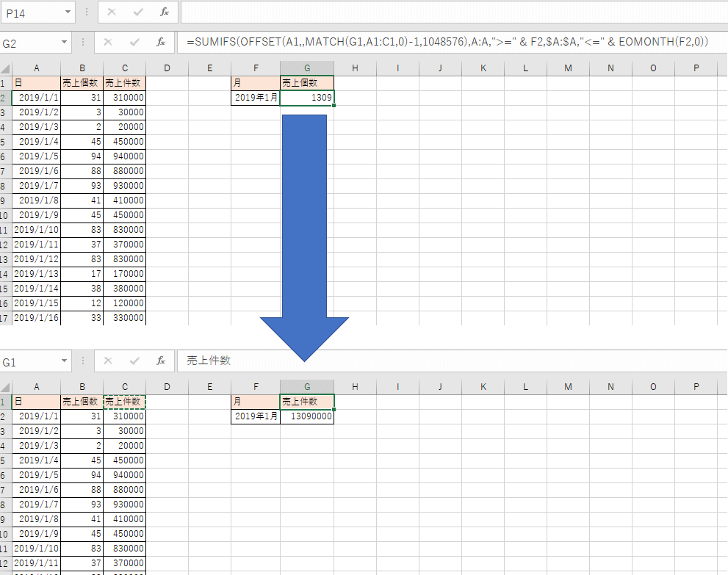Select cell G2 containing 1309
Image resolution: width=728 pixels, height=575 pixels.
[x=307, y=98]
